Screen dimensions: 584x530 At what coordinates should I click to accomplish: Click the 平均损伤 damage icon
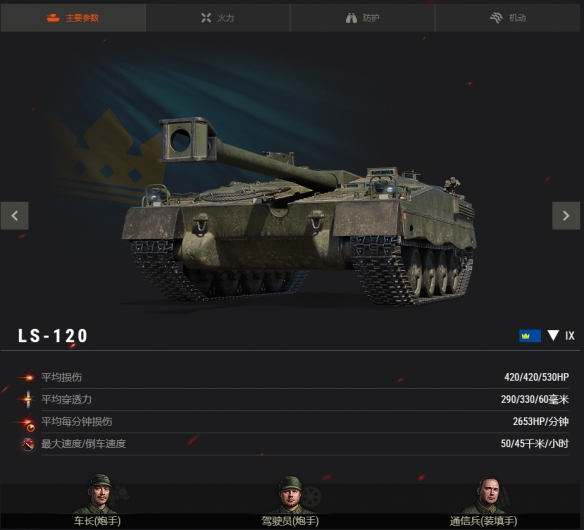(x=27, y=378)
